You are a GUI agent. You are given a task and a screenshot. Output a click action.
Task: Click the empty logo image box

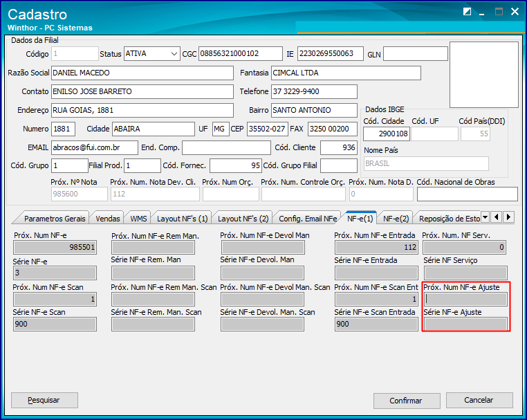[x=484, y=75]
